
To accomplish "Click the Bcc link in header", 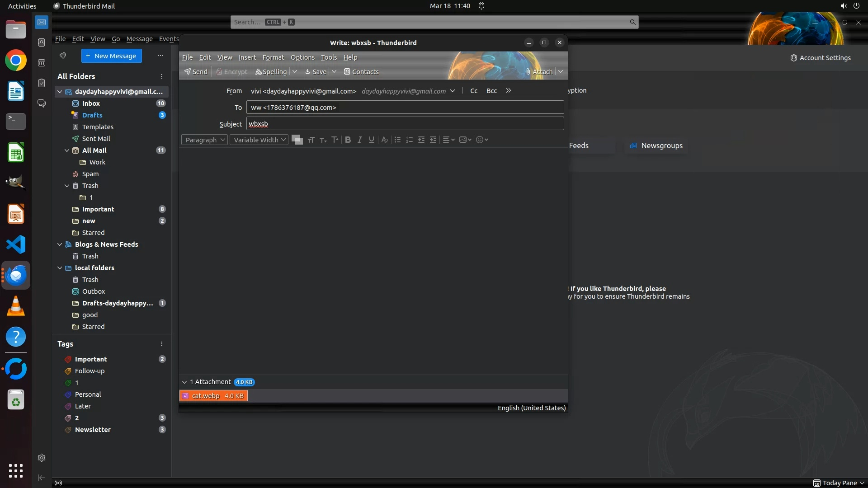I will [x=491, y=91].
